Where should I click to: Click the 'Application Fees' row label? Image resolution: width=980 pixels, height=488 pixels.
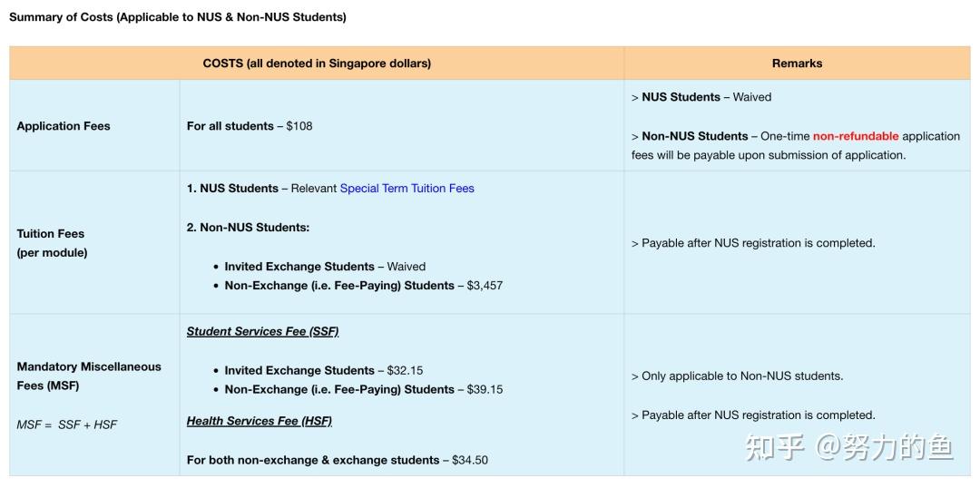64,125
